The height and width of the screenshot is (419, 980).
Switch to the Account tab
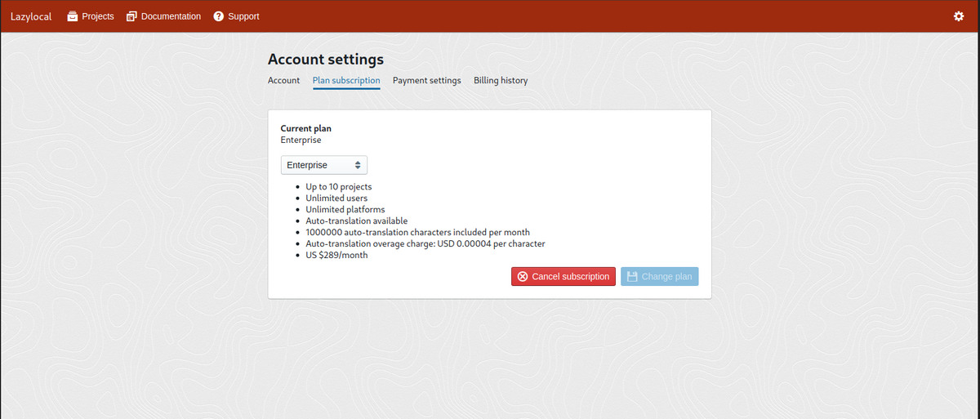pos(283,81)
